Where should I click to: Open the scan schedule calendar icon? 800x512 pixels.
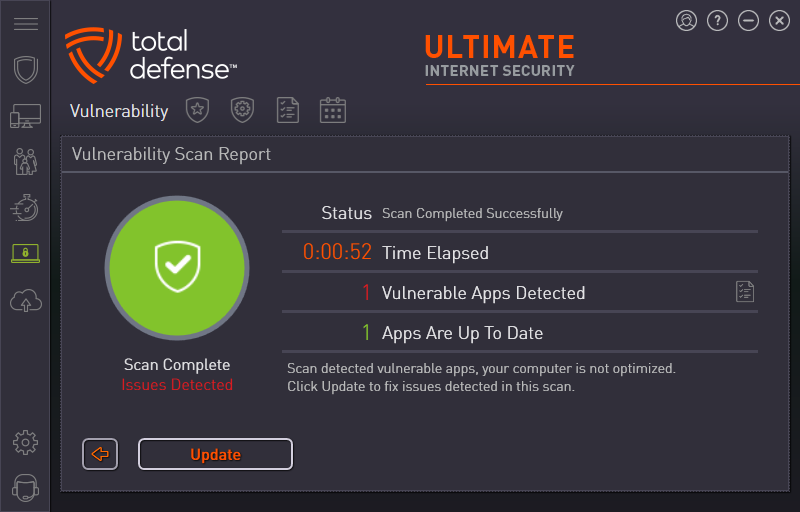333,110
